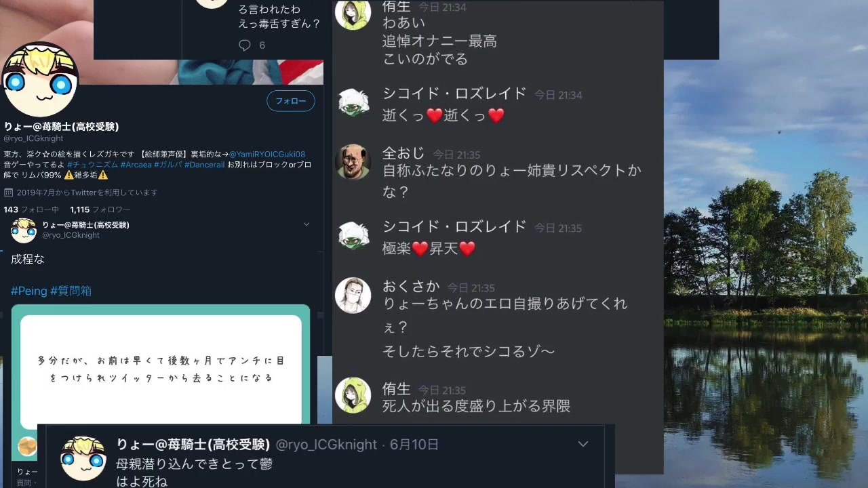Click the reply comment bubble icon
This screenshot has height=488, width=868.
point(245,45)
